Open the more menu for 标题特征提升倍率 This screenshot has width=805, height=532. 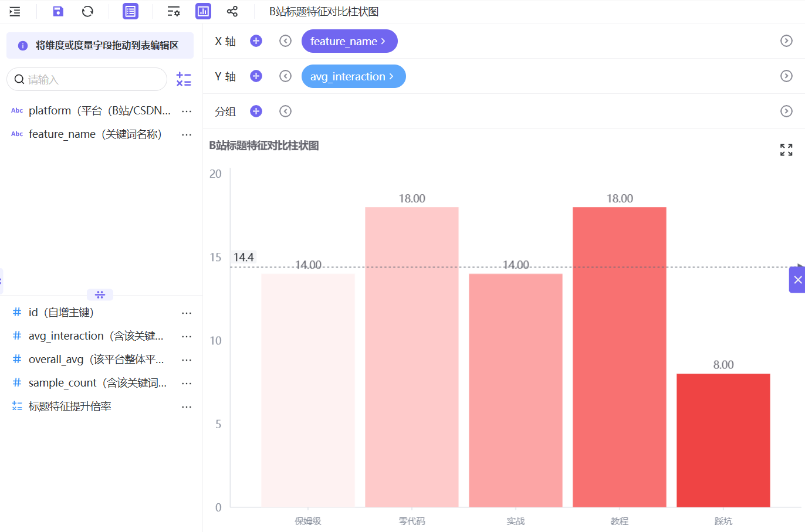click(187, 406)
